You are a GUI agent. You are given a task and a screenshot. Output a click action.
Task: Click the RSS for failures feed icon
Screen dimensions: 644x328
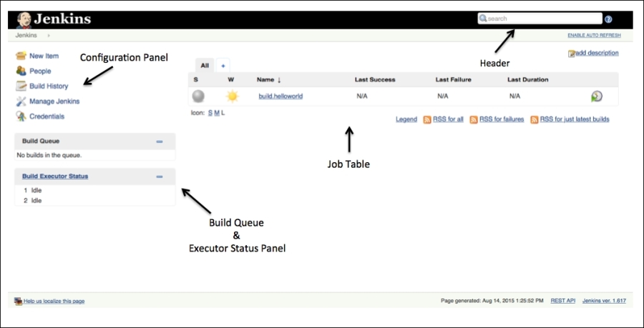pyautogui.click(x=474, y=120)
